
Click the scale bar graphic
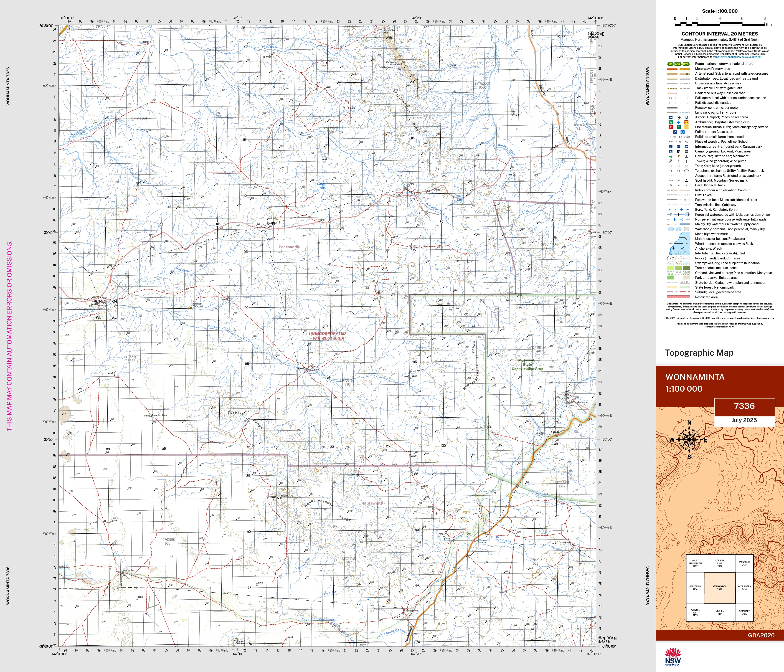pyautogui.click(x=720, y=24)
